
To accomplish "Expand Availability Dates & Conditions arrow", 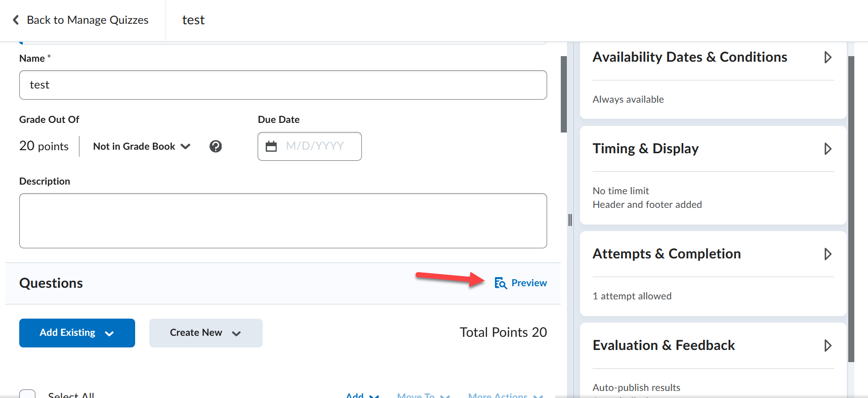I will coord(828,57).
